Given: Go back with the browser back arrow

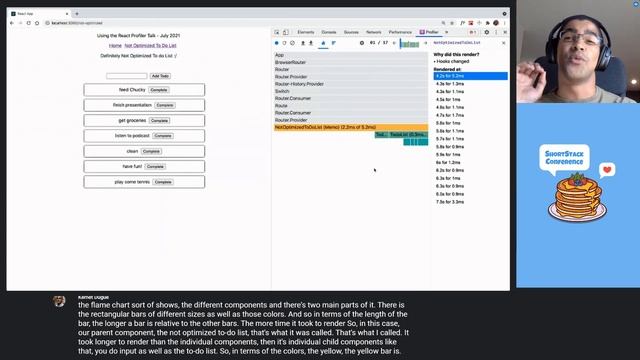Looking at the screenshot, I should [11, 23].
